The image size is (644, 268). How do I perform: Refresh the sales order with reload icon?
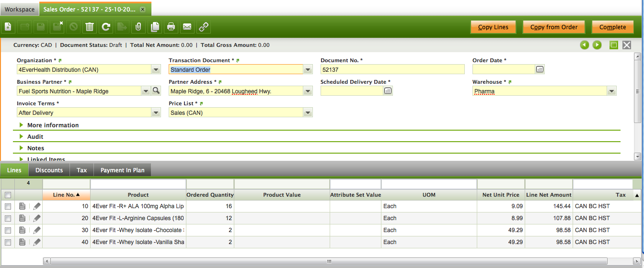pyautogui.click(x=106, y=27)
